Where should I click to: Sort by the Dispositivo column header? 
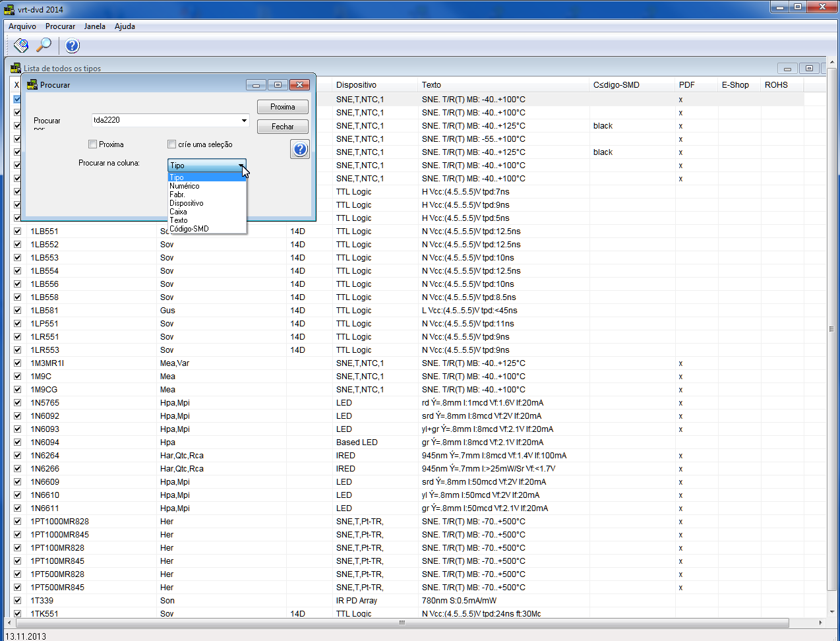[375, 85]
